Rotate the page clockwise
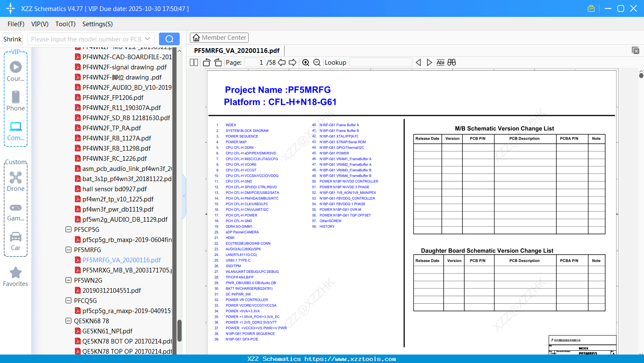The image size is (644, 363). pos(218,62)
